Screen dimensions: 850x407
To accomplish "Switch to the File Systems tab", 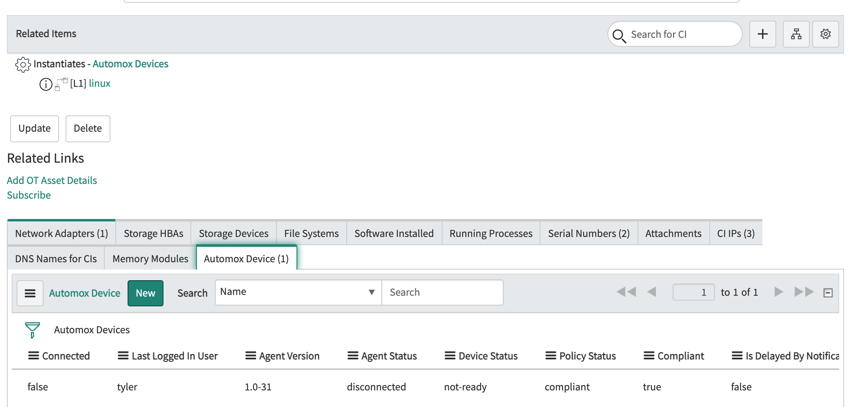I will tap(311, 234).
